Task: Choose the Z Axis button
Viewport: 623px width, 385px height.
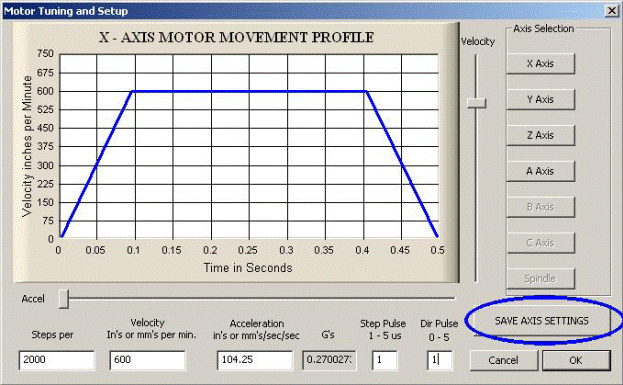Action: click(x=540, y=135)
